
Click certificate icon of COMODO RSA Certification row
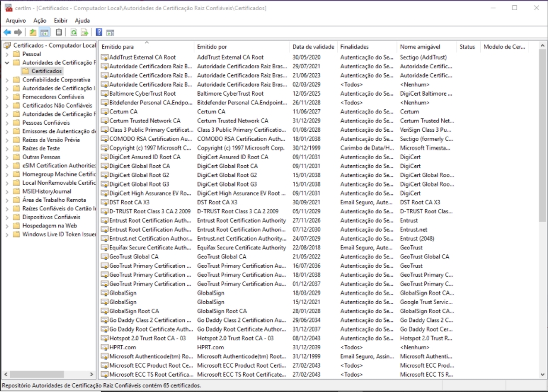coord(104,139)
